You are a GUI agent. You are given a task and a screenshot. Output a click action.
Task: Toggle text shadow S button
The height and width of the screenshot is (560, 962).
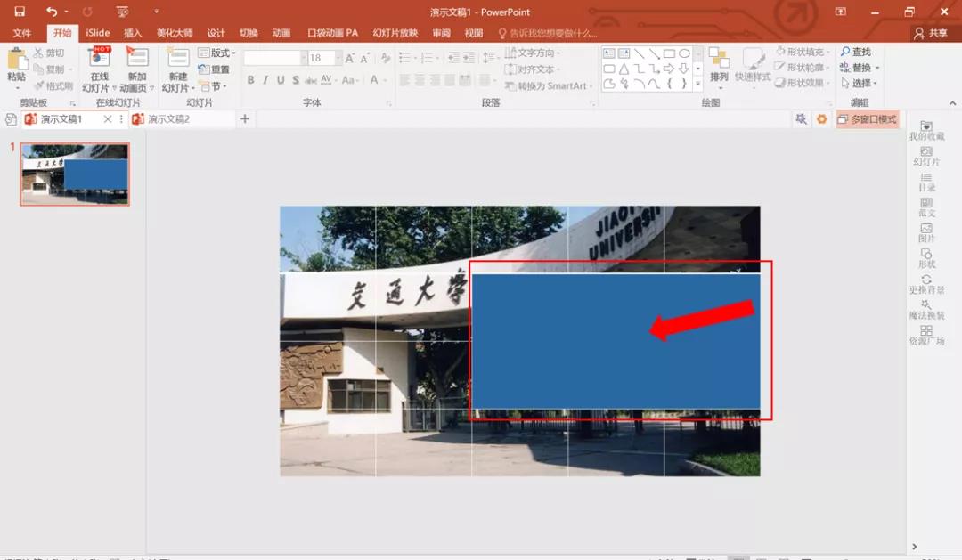coord(296,80)
